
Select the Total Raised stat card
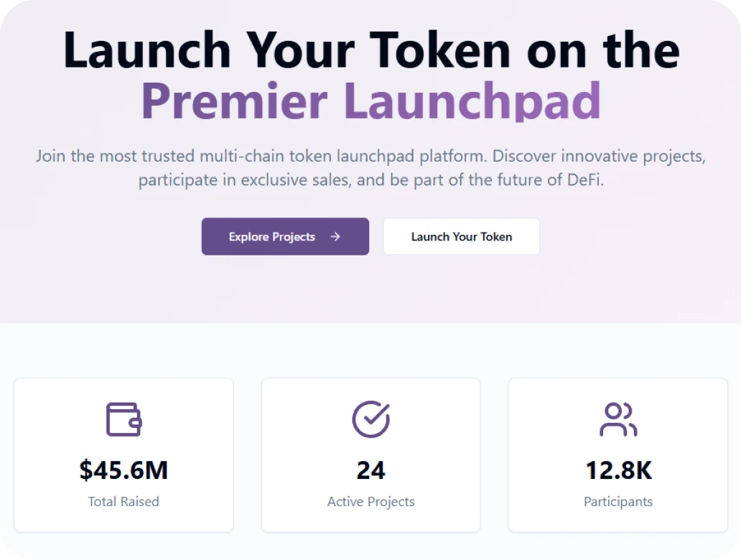tap(124, 455)
